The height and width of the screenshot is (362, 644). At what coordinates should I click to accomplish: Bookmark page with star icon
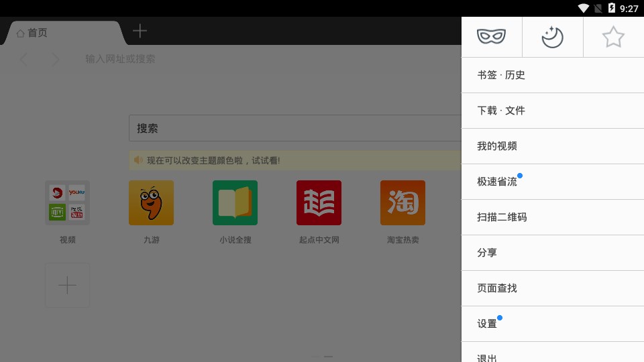613,37
